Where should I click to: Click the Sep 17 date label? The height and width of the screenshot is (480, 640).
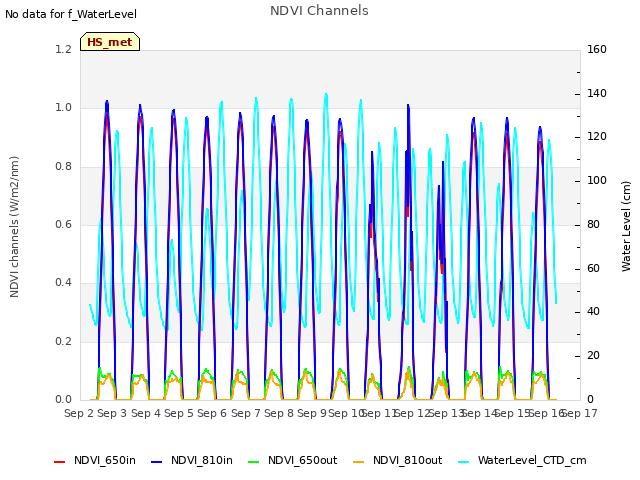[x=580, y=413]
